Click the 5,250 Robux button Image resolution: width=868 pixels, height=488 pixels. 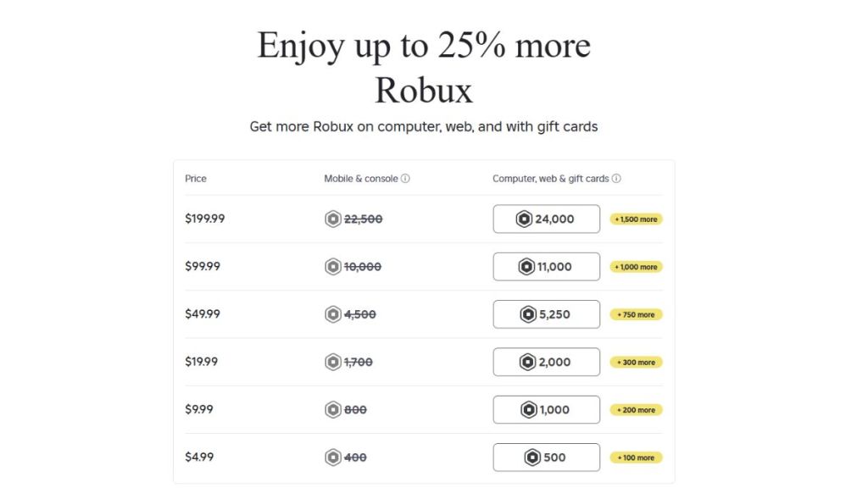[x=546, y=314]
